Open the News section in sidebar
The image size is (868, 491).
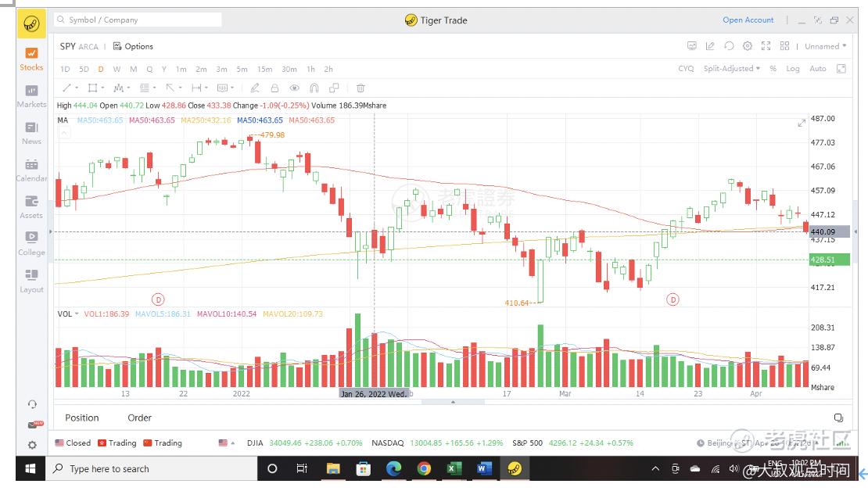click(31, 134)
